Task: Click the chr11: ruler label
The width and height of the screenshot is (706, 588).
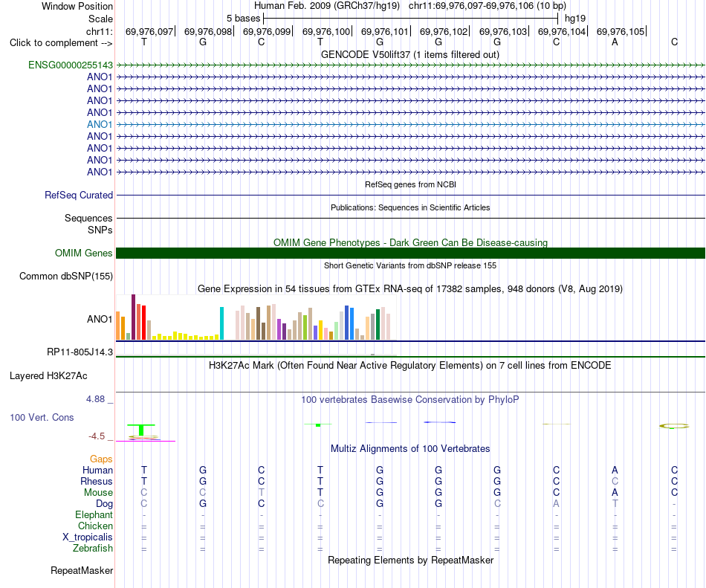Action: pos(99,31)
